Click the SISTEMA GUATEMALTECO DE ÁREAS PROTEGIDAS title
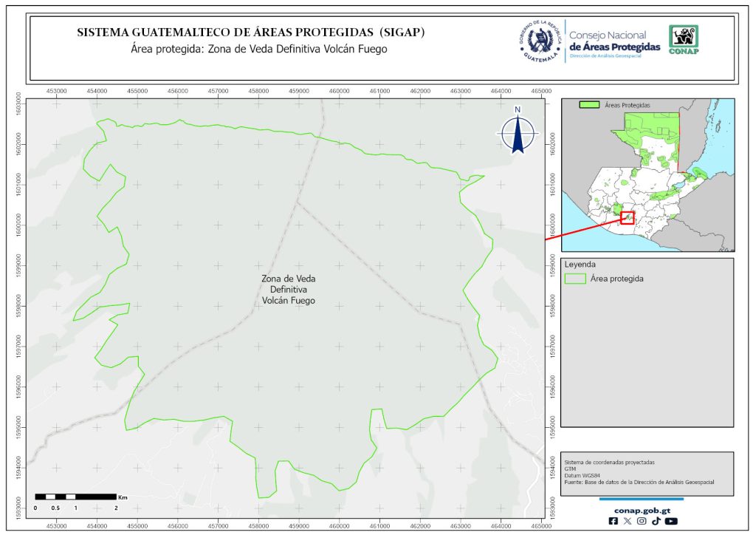Image resolution: width=756 pixels, height=535 pixels. click(250, 33)
